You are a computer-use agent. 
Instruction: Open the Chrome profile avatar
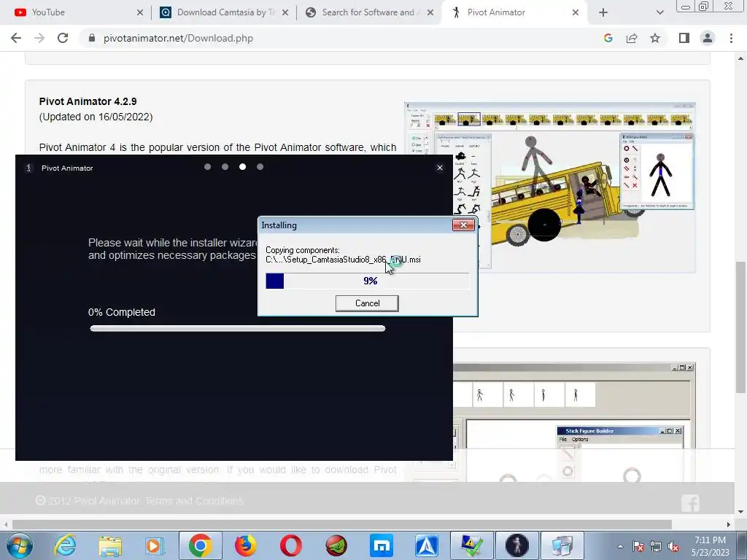click(x=708, y=38)
